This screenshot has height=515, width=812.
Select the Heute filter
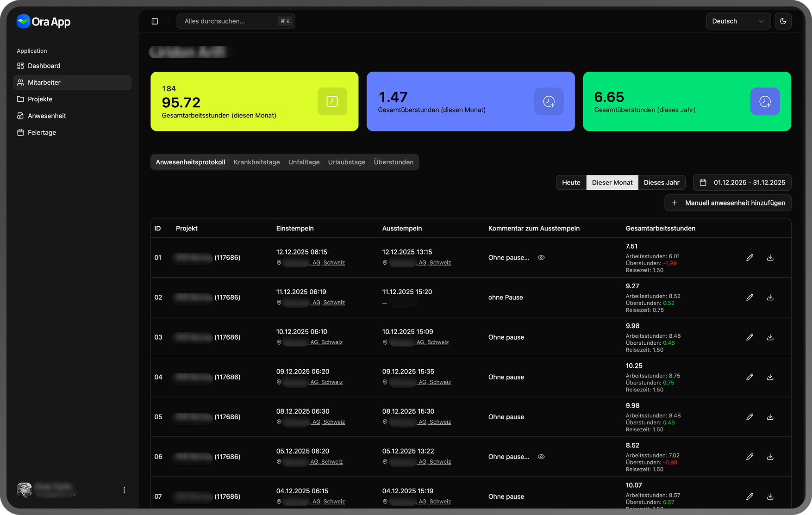coord(571,182)
